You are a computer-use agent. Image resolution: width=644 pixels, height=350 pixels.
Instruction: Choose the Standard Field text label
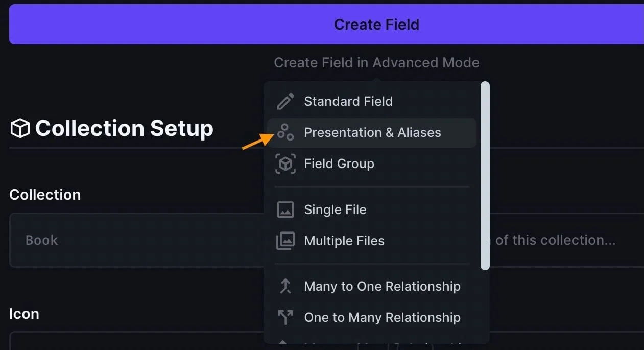(348, 101)
